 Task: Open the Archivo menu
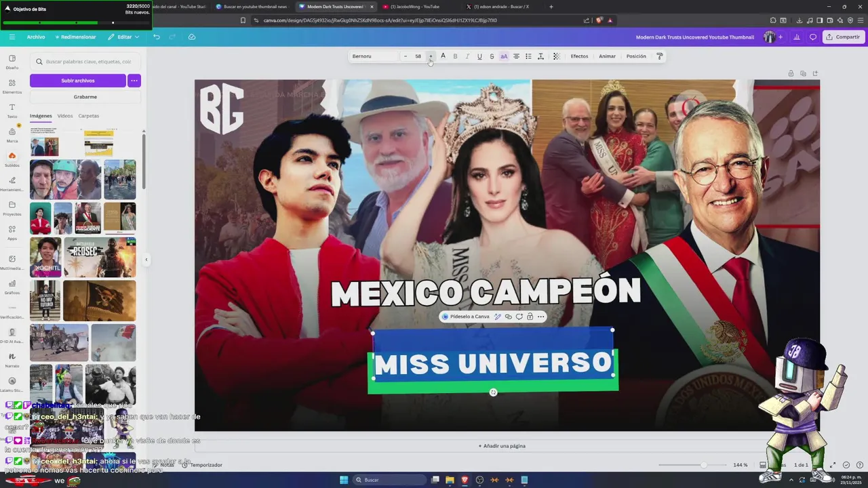tap(36, 37)
